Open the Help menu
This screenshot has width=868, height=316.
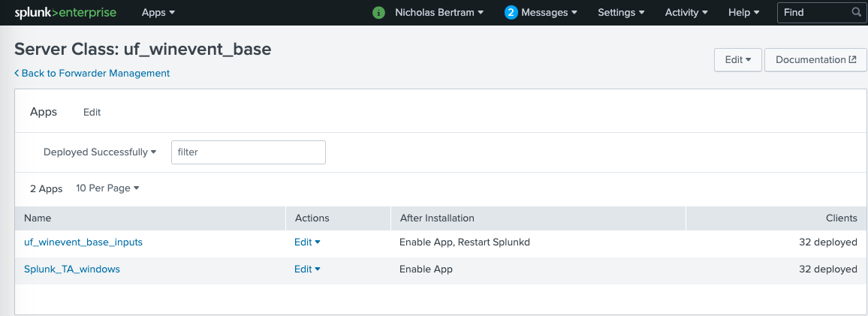click(744, 12)
